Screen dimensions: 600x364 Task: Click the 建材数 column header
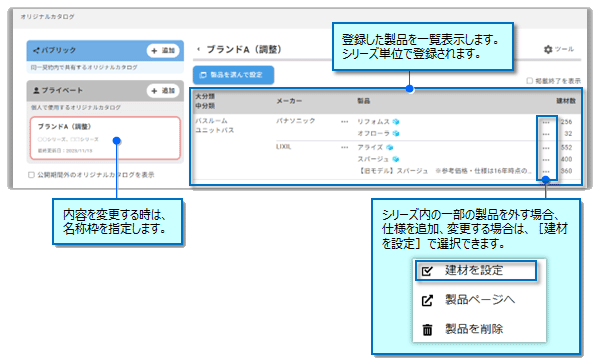(x=566, y=101)
